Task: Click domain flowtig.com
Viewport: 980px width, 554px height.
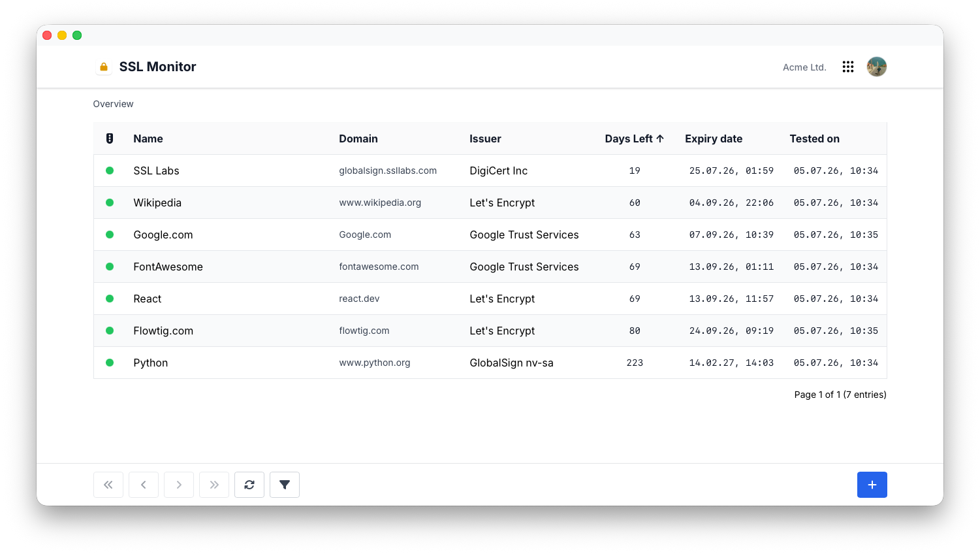Action: tap(364, 331)
